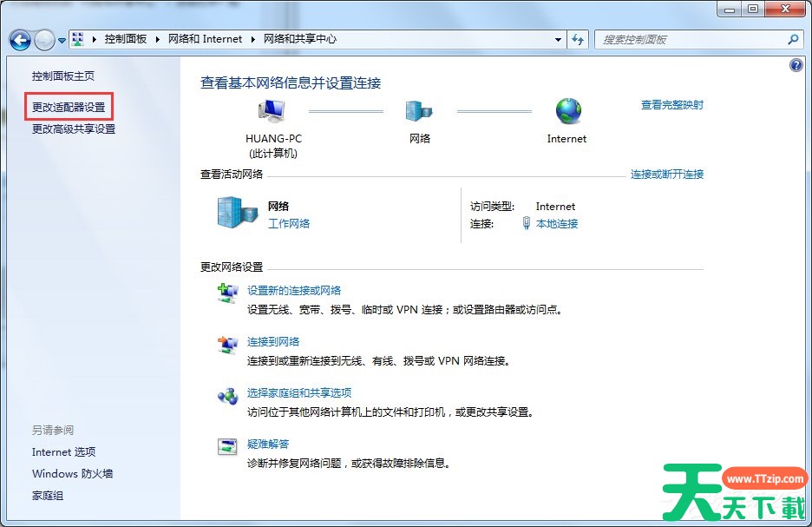Open Help via the question mark icon
The width and height of the screenshot is (812, 527).
point(796,65)
